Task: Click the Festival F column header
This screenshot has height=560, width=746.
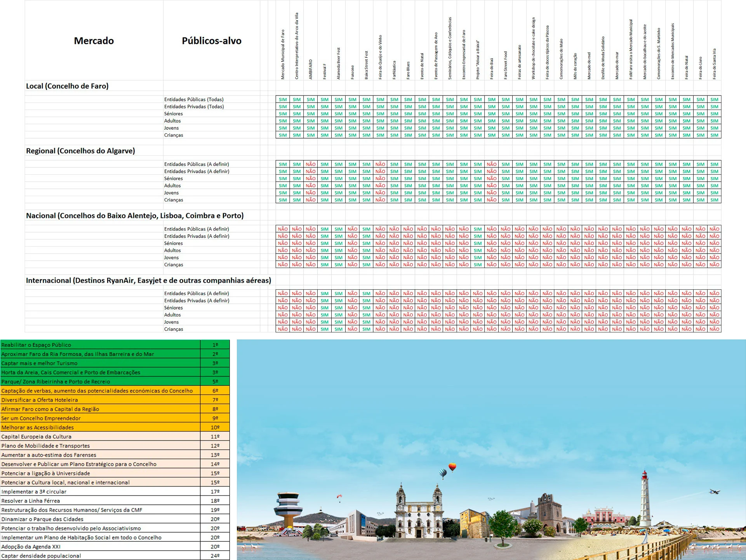Action: pyautogui.click(x=325, y=71)
